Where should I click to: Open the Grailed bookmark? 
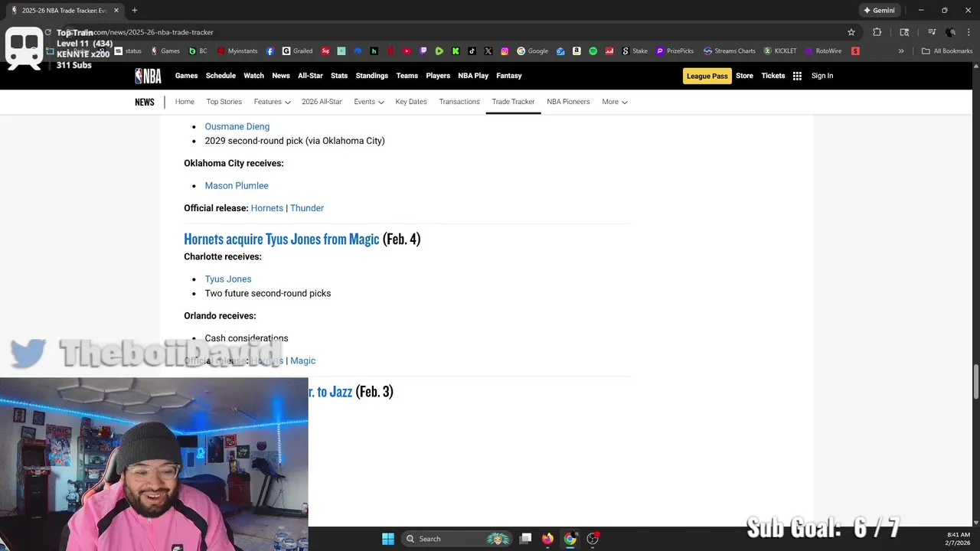pos(298,51)
